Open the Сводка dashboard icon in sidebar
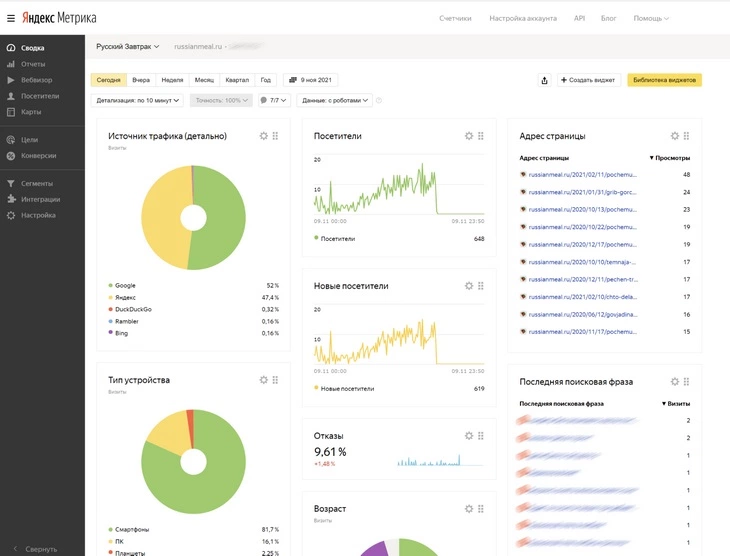The height and width of the screenshot is (556, 730). [x=11, y=48]
